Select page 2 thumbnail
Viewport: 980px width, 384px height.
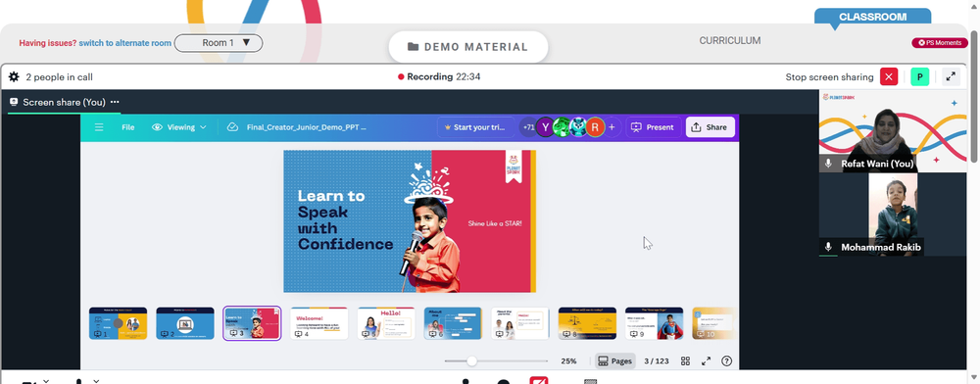(x=185, y=323)
